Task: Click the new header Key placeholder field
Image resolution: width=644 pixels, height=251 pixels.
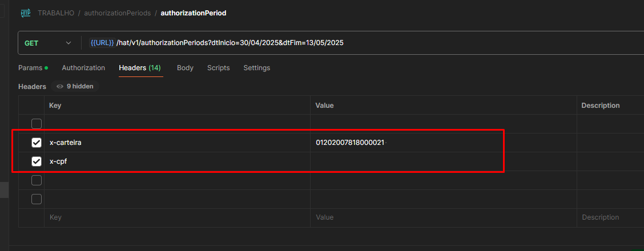Action: 171,217
